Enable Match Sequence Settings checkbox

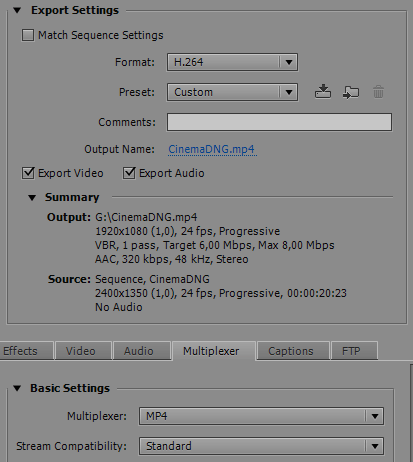(x=28, y=35)
